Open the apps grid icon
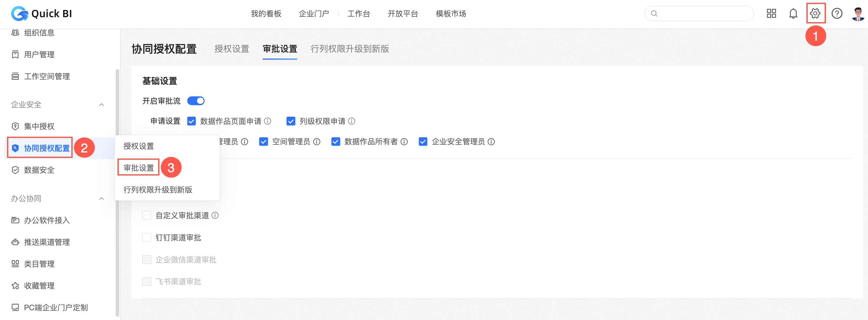This screenshot has height=320, width=868. [771, 13]
